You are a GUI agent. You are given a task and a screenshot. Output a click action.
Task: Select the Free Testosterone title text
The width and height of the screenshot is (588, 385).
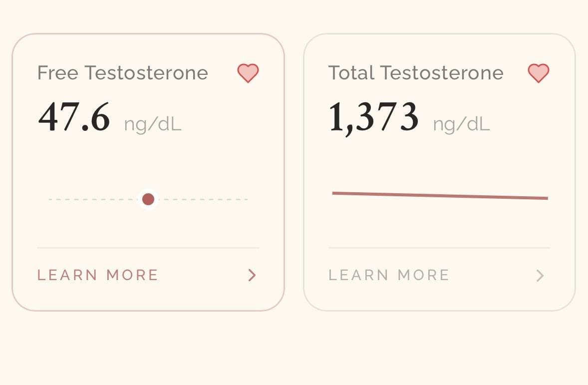pyautogui.click(x=123, y=73)
